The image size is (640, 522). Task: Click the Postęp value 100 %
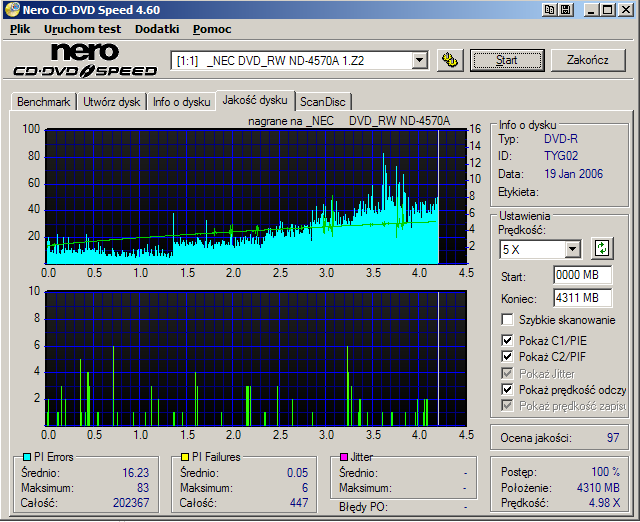coord(606,472)
